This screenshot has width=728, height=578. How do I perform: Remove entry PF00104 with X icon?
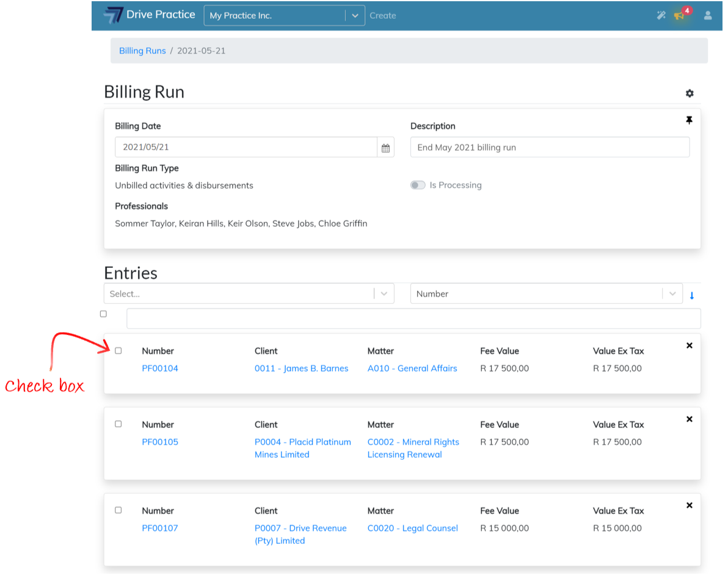(690, 345)
